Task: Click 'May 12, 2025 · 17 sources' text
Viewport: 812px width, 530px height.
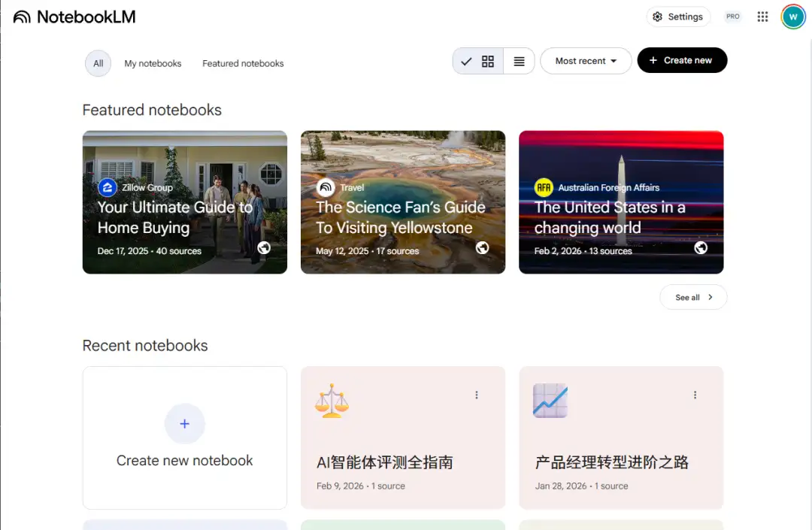Action: pos(367,251)
